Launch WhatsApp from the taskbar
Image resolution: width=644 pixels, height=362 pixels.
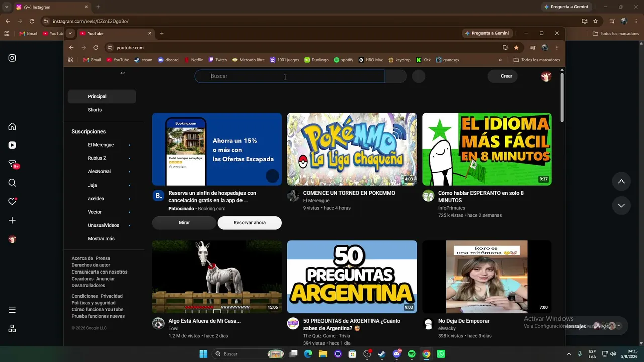click(x=441, y=354)
